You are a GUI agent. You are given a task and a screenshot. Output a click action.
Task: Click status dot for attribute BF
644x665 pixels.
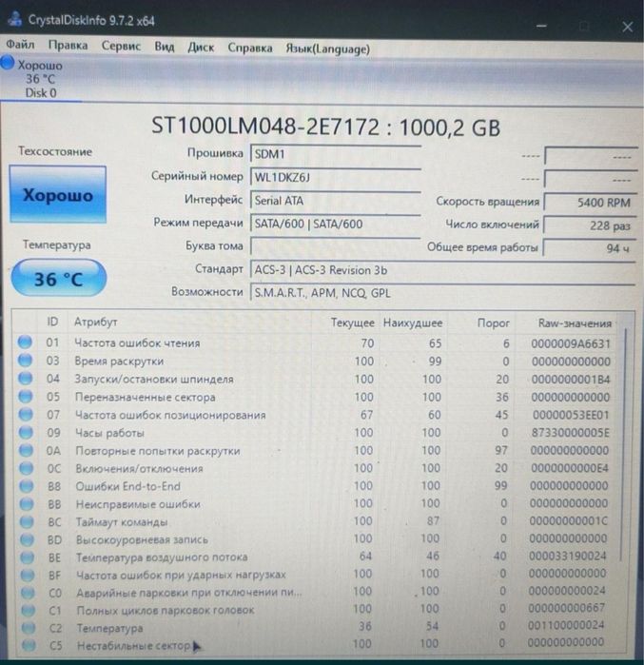[28, 575]
